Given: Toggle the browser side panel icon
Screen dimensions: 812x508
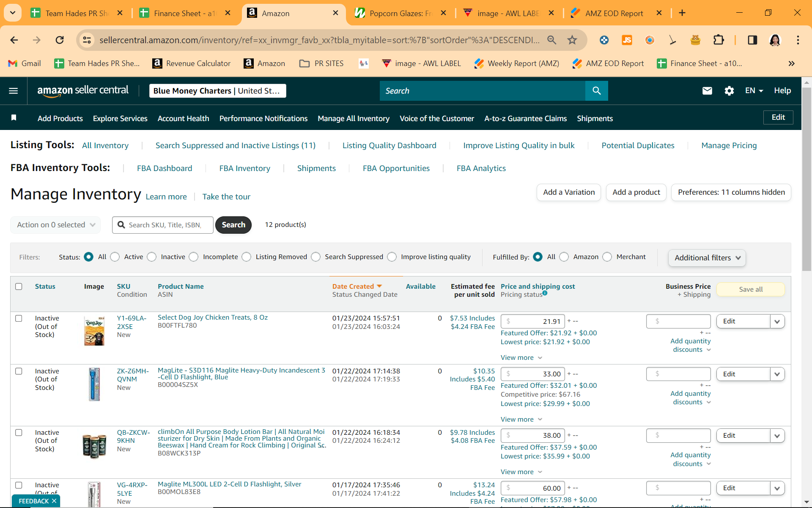Looking at the screenshot, I should [752, 40].
